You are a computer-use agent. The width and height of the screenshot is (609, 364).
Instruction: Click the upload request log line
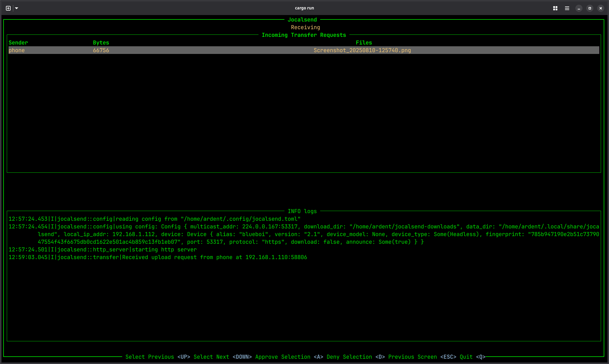(158, 257)
